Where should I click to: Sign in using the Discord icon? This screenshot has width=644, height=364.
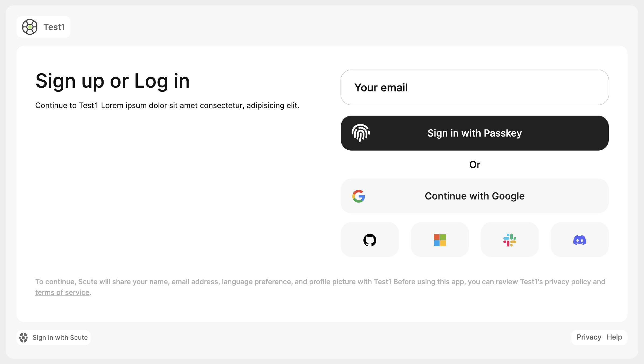tap(579, 240)
